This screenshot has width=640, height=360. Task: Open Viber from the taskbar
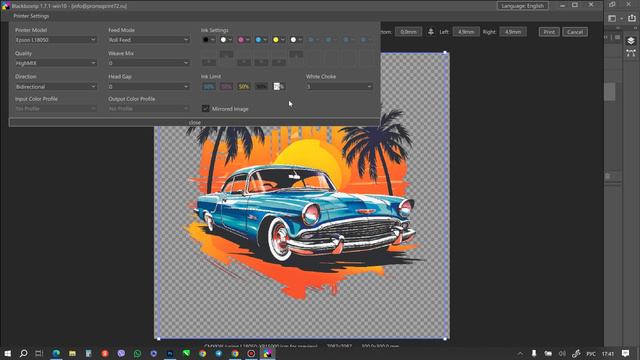click(121, 353)
